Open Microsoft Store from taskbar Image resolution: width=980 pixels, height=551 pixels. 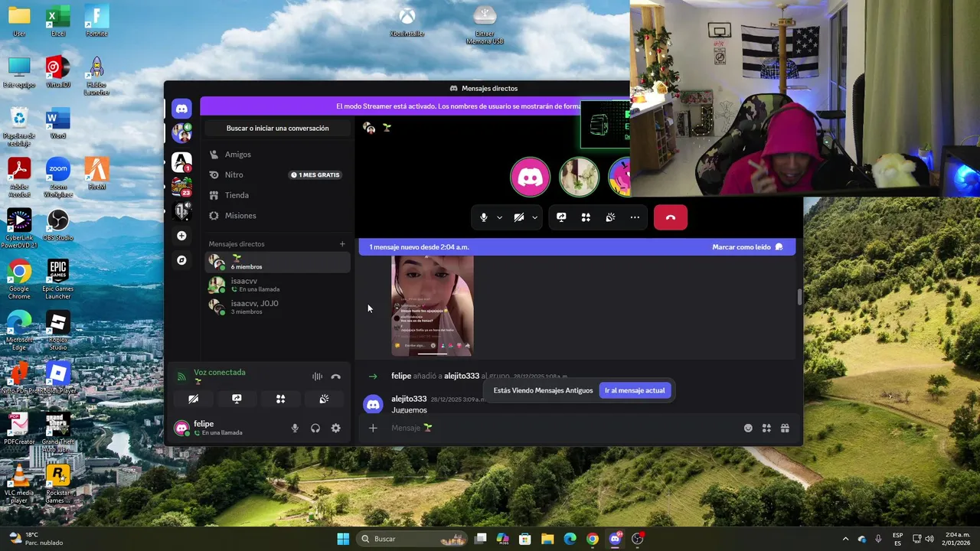(x=525, y=539)
